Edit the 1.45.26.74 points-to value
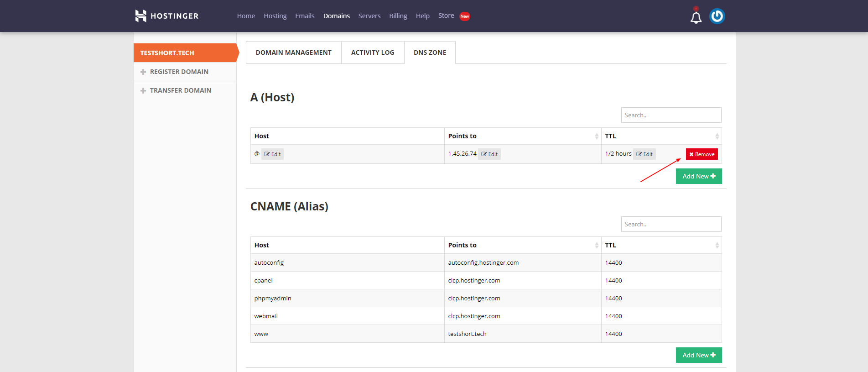The width and height of the screenshot is (868, 372). (x=489, y=154)
